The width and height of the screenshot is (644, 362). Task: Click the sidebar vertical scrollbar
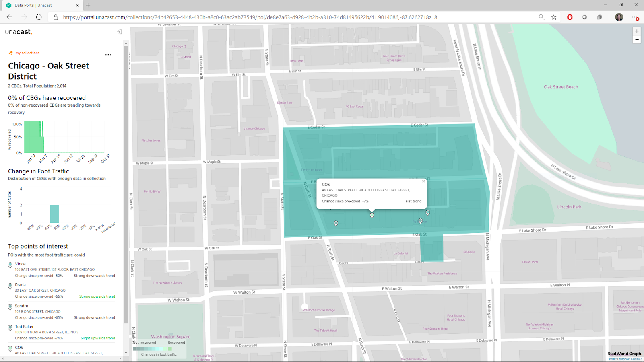point(126,185)
